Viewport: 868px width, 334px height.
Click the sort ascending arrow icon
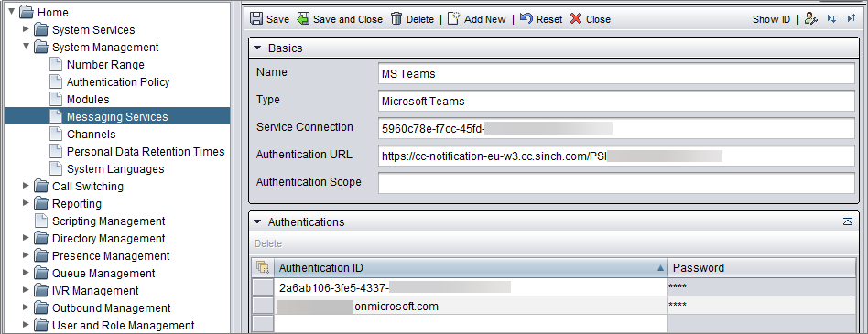click(852, 19)
